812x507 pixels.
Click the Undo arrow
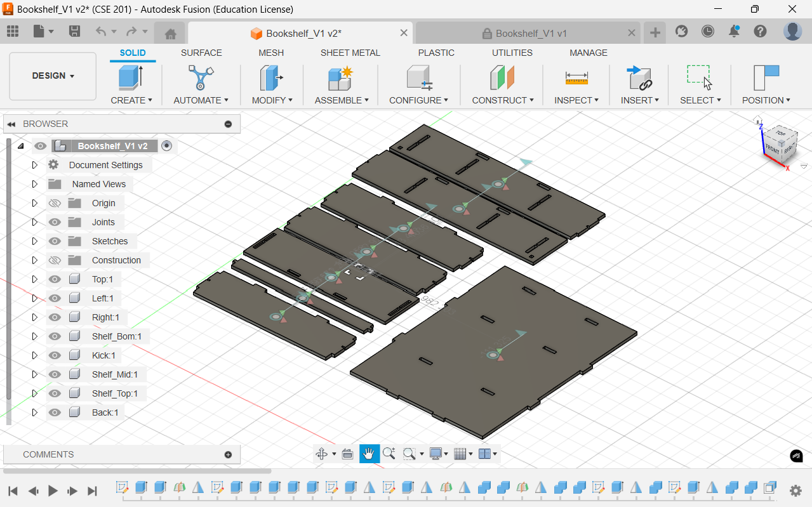click(100, 32)
